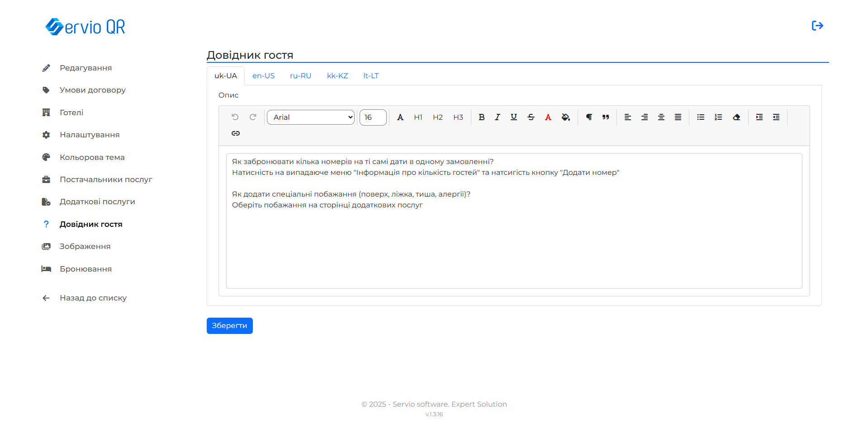Undo the last edit in the editor
This screenshot has height=427, width=868.
[235, 117]
